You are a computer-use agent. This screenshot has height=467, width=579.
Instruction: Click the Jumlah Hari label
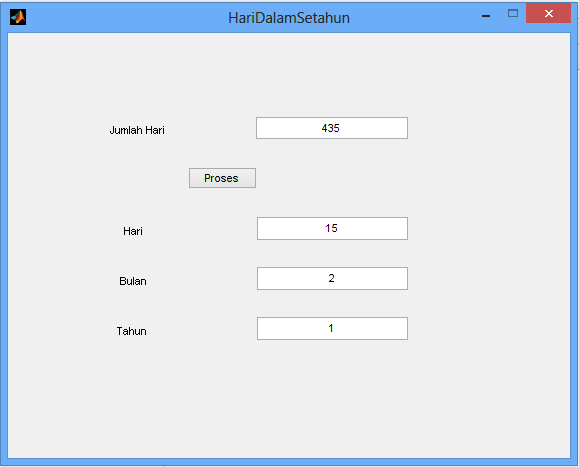(137, 130)
